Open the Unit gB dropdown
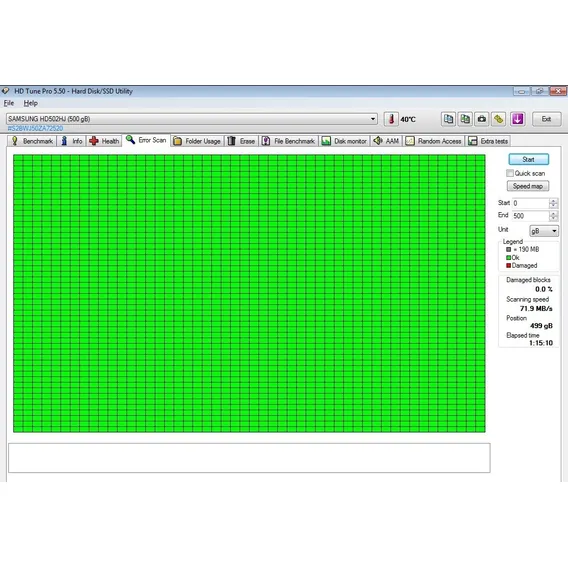The width and height of the screenshot is (568, 568). pos(544,231)
